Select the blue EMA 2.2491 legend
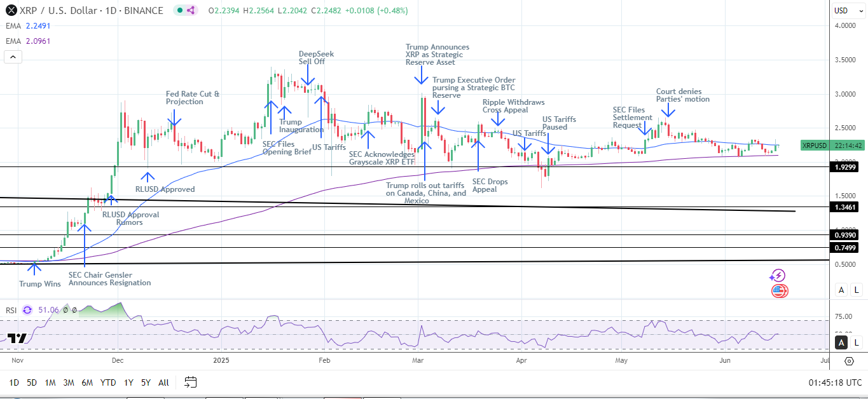The width and height of the screenshot is (868, 399). tap(27, 26)
